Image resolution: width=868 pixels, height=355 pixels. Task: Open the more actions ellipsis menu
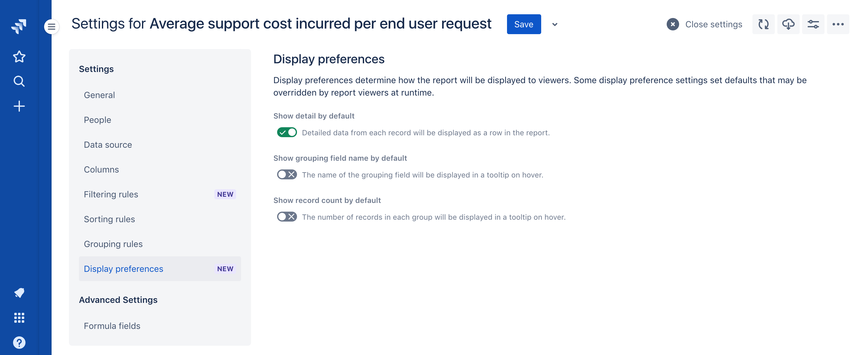(x=838, y=24)
